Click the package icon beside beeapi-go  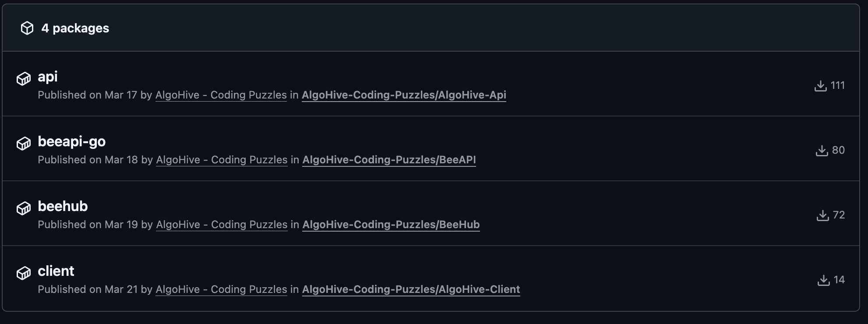[x=24, y=144]
